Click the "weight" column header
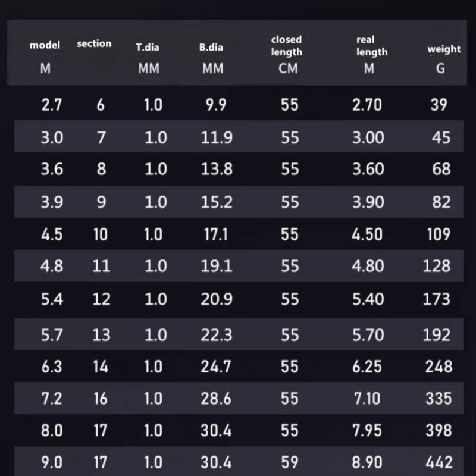476x476 pixels. (x=444, y=49)
